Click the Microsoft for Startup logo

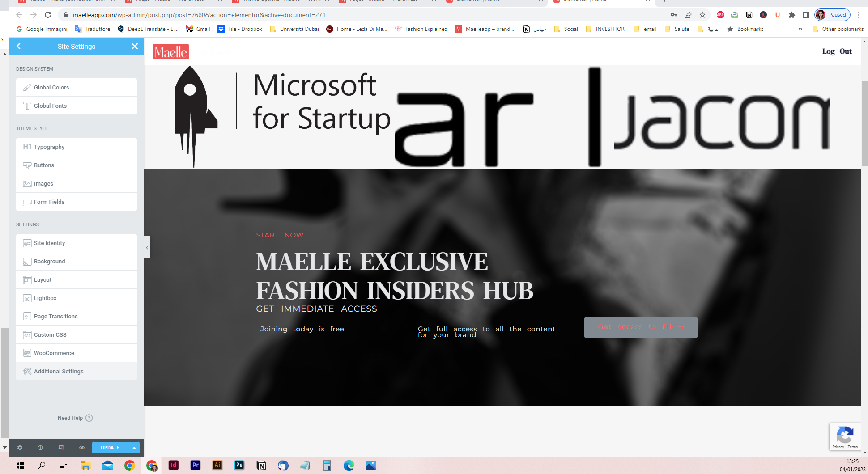click(x=283, y=117)
